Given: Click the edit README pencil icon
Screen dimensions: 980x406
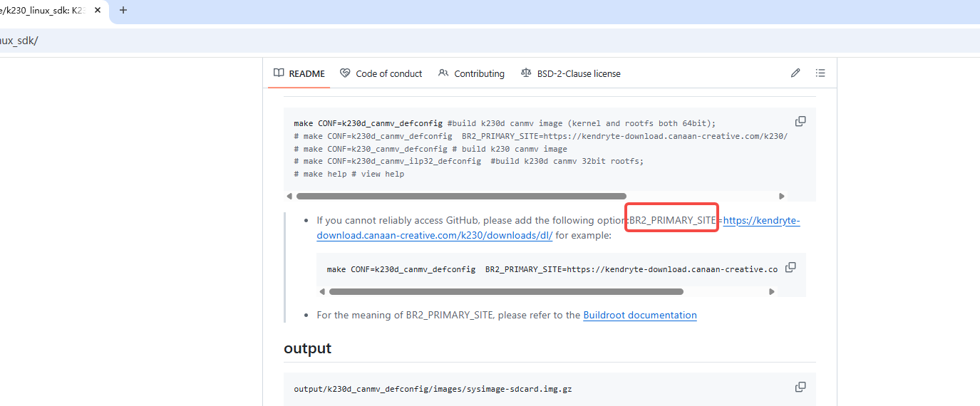Looking at the screenshot, I should click(795, 73).
